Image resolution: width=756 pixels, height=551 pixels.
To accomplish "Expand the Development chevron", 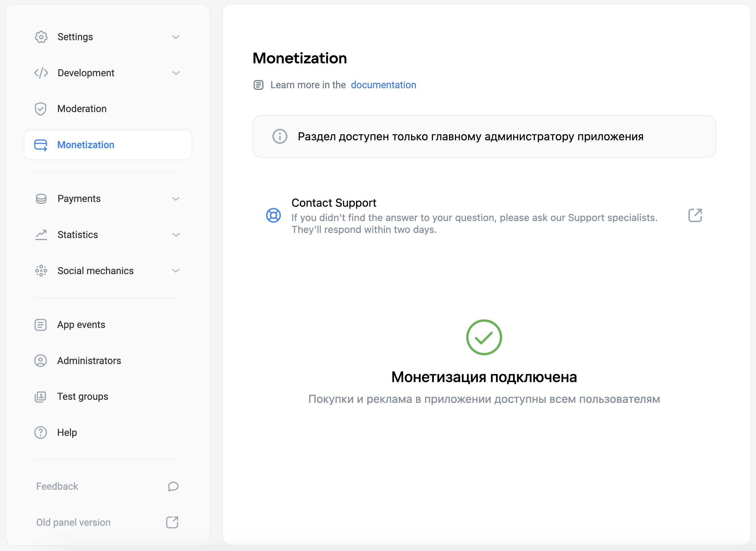I will (176, 73).
